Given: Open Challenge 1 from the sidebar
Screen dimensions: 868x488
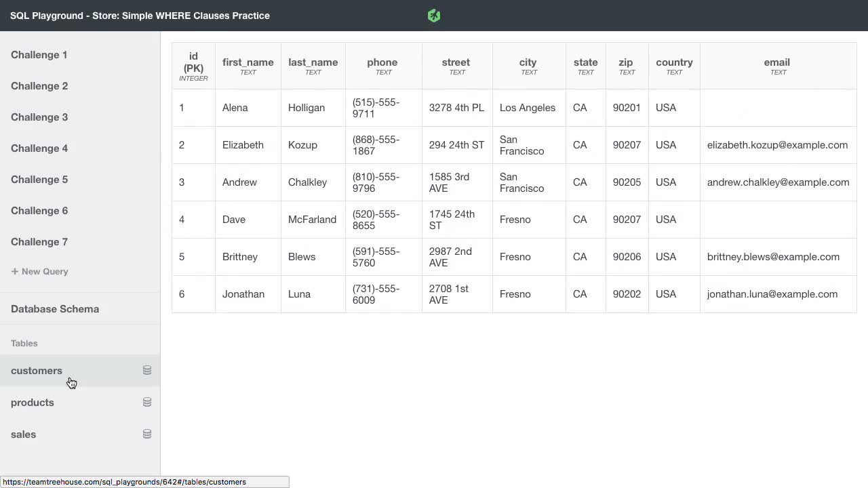Looking at the screenshot, I should click(39, 55).
